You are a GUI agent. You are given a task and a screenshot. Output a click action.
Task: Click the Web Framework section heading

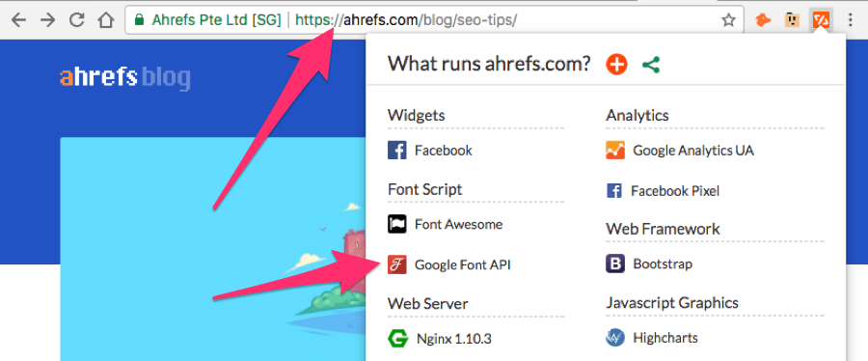[663, 229]
